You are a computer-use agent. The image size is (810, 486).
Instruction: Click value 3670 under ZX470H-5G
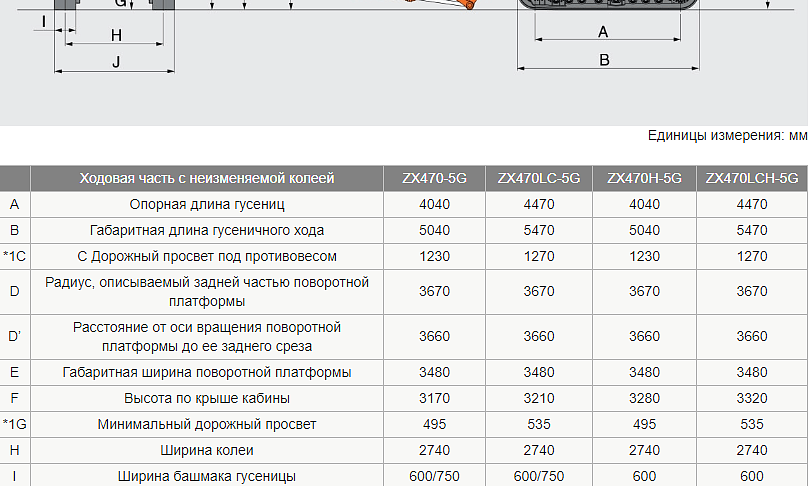point(644,291)
